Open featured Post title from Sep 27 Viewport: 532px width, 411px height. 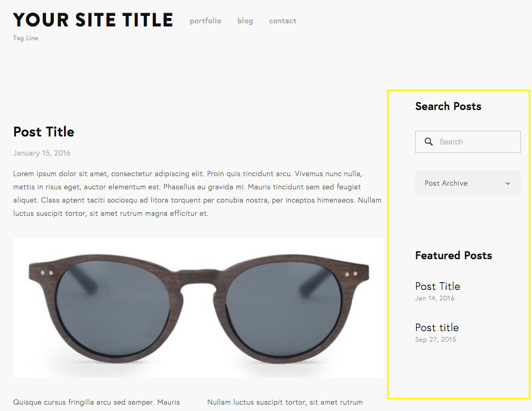(x=437, y=327)
